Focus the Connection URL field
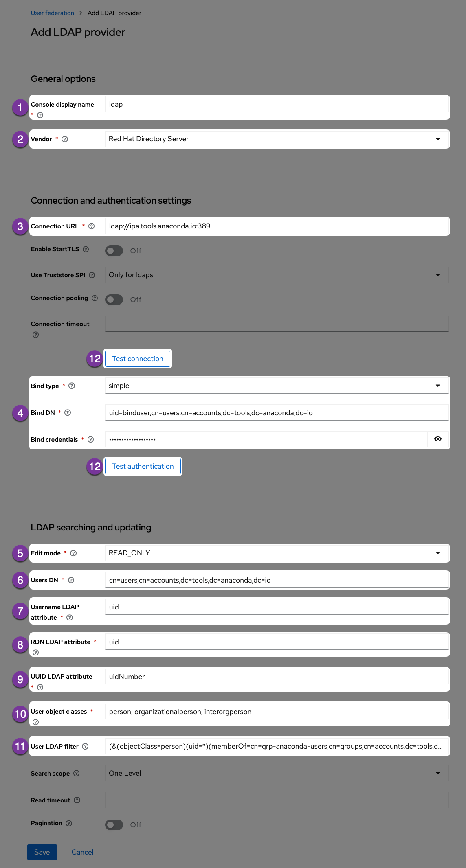The image size is (466, 868). tap(277, 226)
